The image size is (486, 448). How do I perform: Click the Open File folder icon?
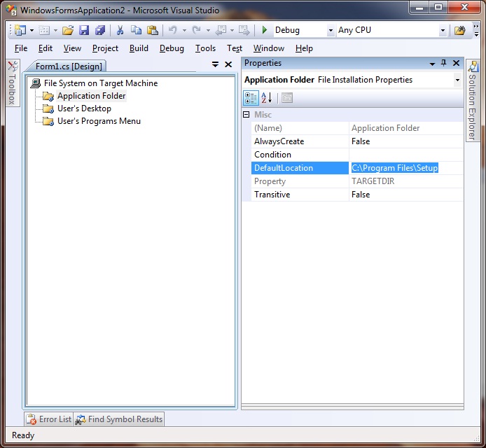[x=68, y=30]
